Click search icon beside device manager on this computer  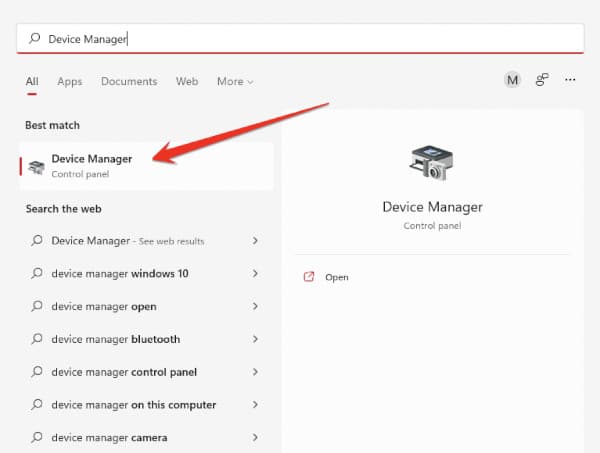(37, 404)
